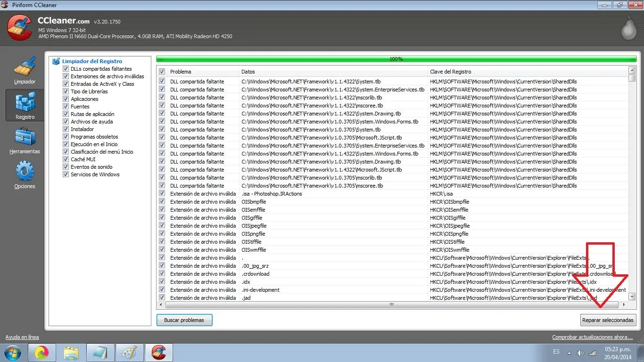Click the CCleaner taskbar icon
644x362 pixels.
pos(159,353)
